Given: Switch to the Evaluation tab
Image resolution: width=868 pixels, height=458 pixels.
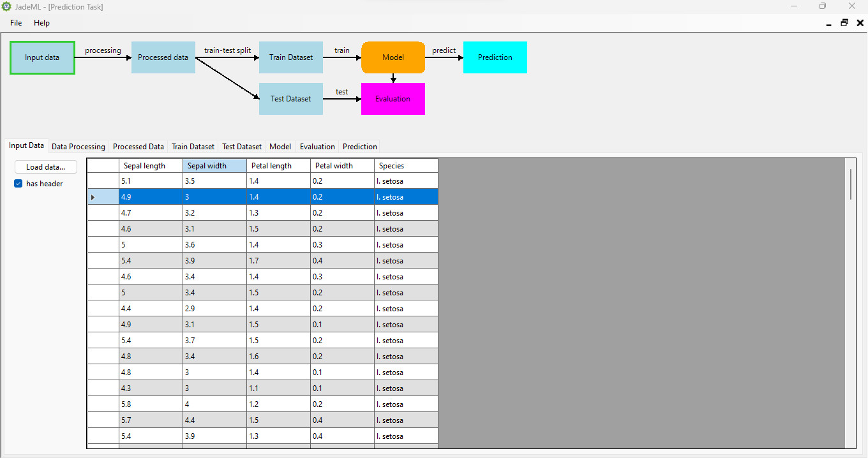Looking at the screenshot, I should (317, 147).
